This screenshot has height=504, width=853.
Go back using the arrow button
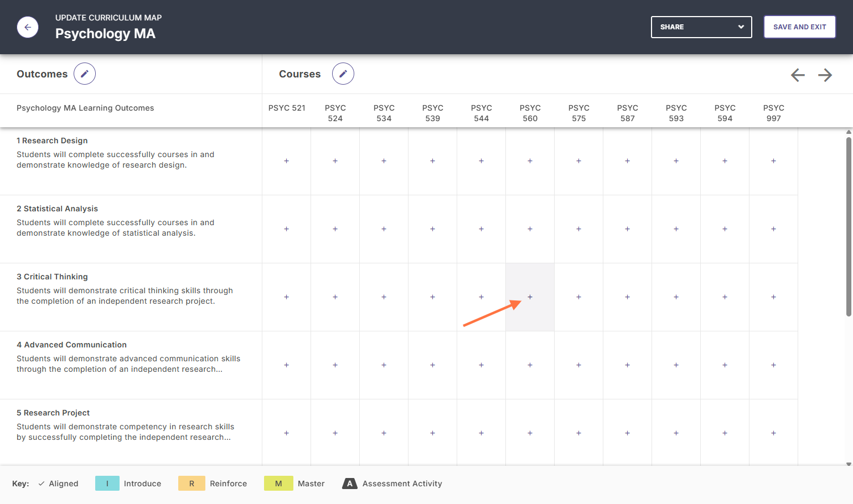(28, 27)
